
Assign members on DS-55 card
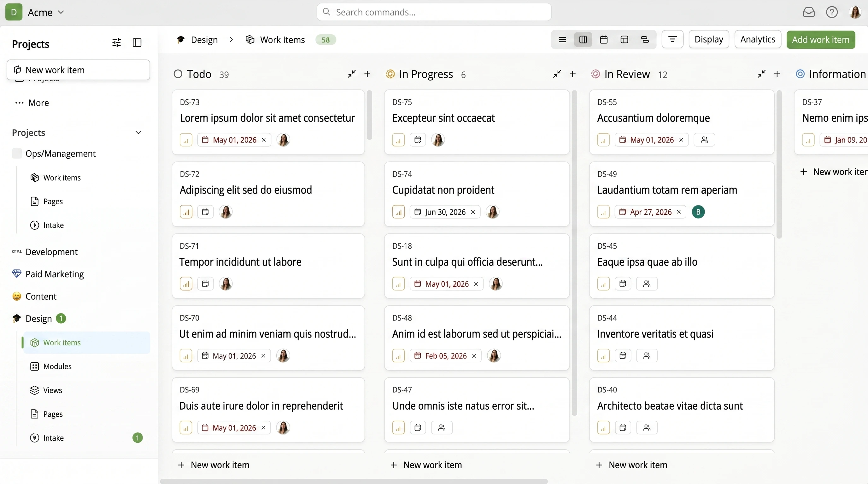(704, 140)
